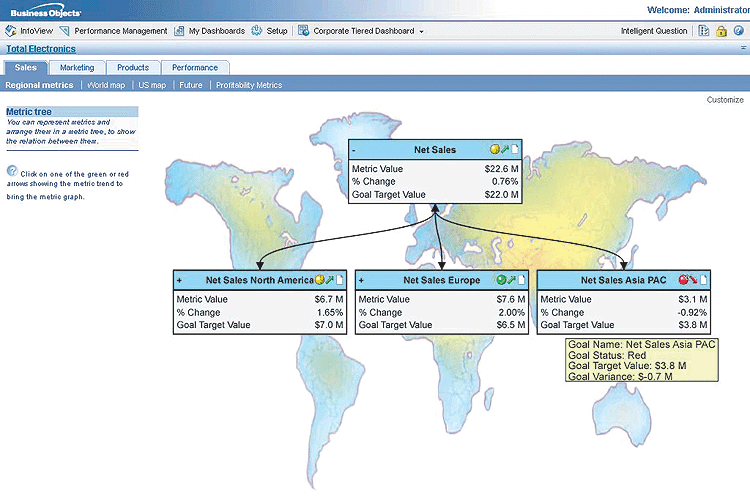750x498 pixels.
Task: Click the $7.6 M metric value
Action: tap(511, 299)
